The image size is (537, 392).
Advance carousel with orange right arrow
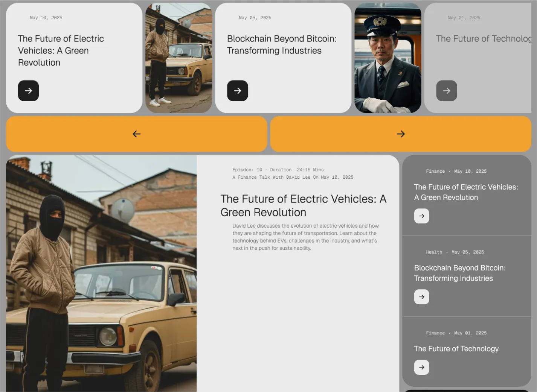401,134
